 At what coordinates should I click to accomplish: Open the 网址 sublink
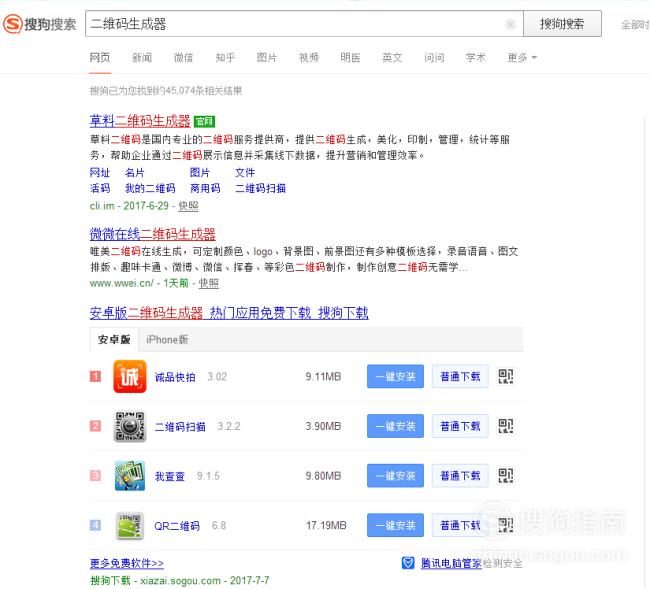[x=100, y=172]
